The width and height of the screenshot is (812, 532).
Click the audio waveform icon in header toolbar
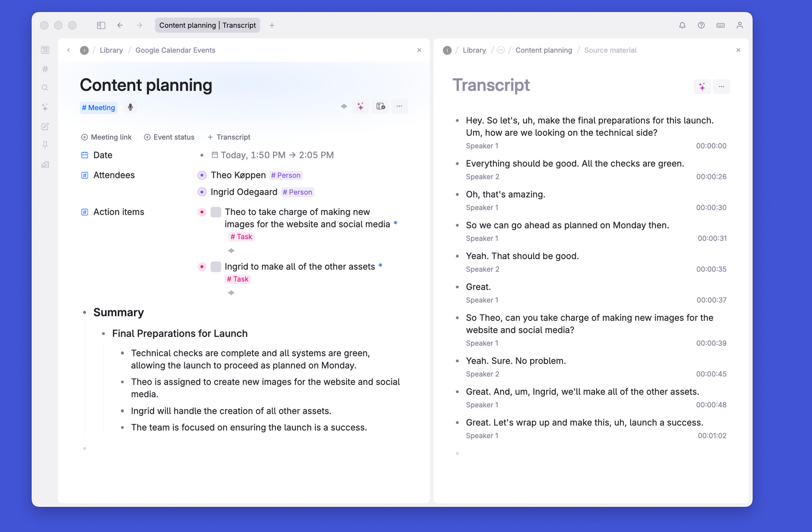pos(344,106)
